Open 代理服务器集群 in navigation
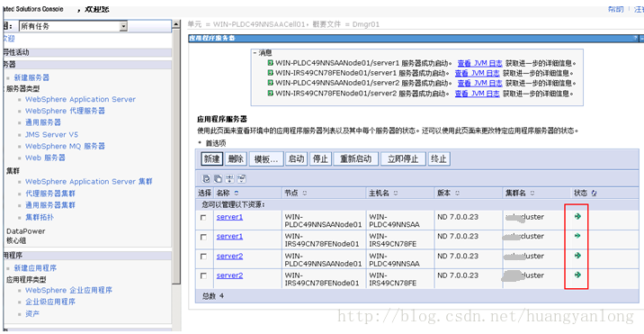The width and height of the screenshot is (644, 334). click(50, 194)
